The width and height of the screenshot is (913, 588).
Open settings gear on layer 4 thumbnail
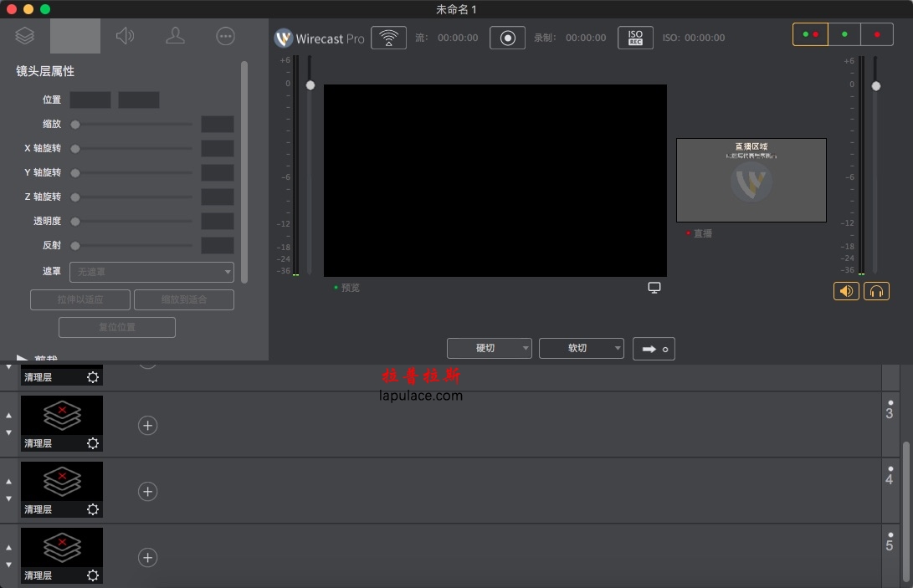coord(93,509)
